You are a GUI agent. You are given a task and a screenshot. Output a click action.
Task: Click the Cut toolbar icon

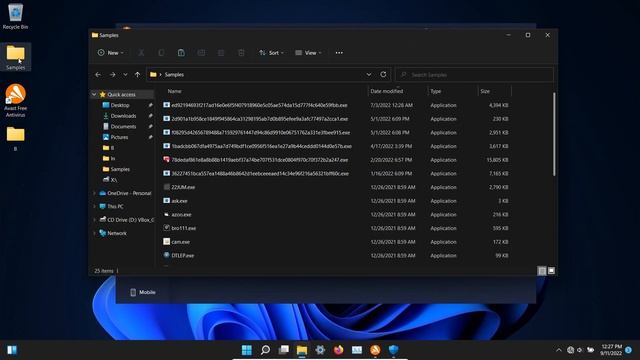(141, 53)
